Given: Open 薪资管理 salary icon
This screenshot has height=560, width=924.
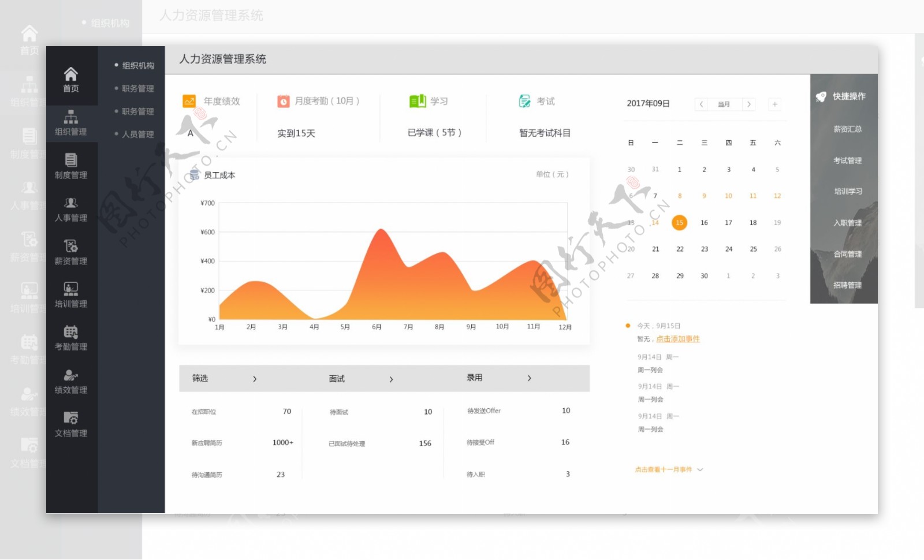Looking at the screenshot, I should (70, 246).
